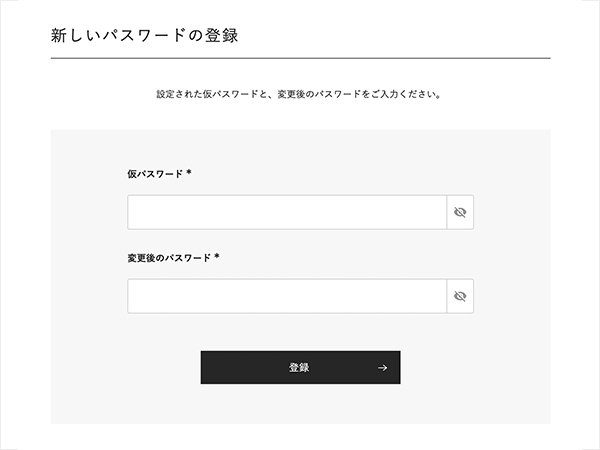Viewport: 600px width, 450px height.
Task: Show the 仮パスワード field's hidden text
Action: 460,212
